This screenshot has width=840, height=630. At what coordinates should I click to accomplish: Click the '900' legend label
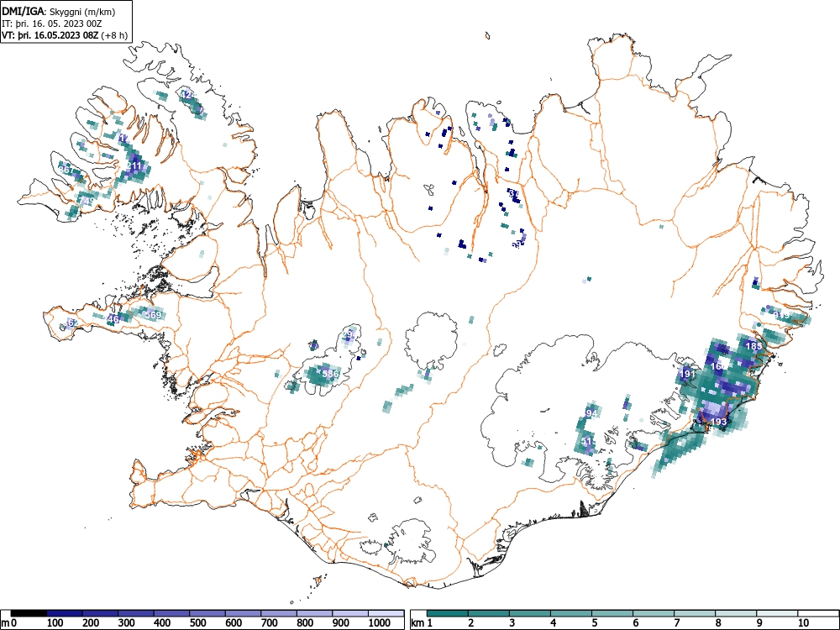pyautogui.click(x=341, y=623)
